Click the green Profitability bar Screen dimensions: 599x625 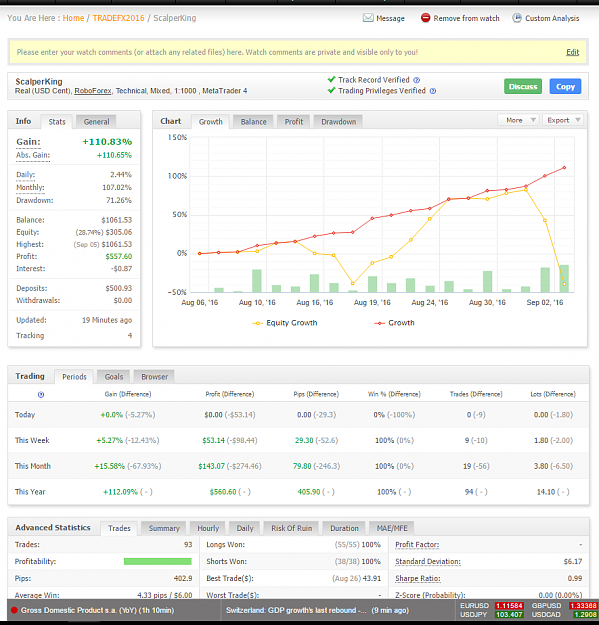[158, 562]
